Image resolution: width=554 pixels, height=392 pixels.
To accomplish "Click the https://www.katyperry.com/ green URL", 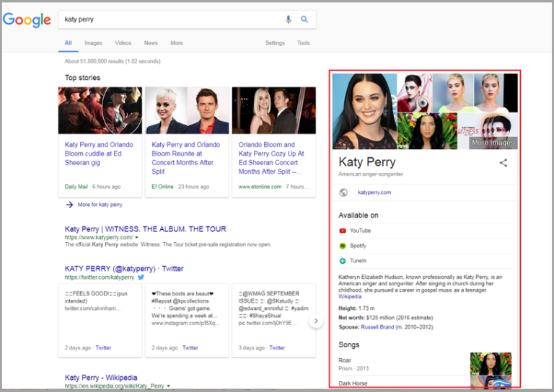I will (x=99, y=238).
